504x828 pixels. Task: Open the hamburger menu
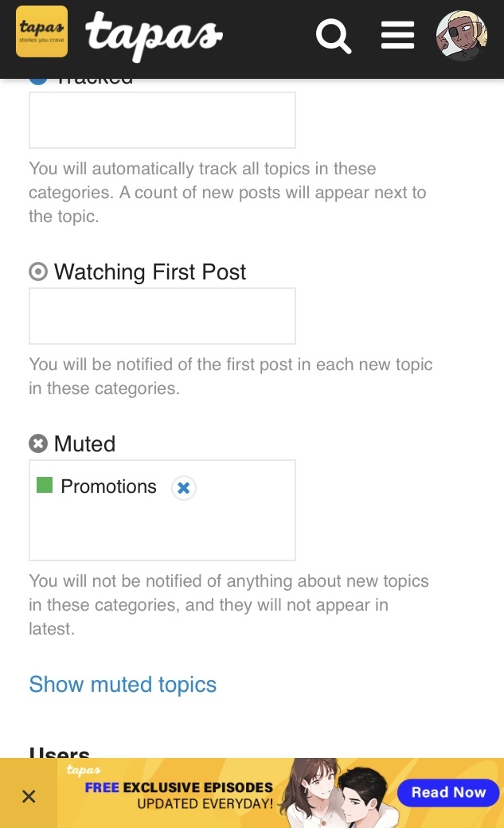click(x=397, y=36)
